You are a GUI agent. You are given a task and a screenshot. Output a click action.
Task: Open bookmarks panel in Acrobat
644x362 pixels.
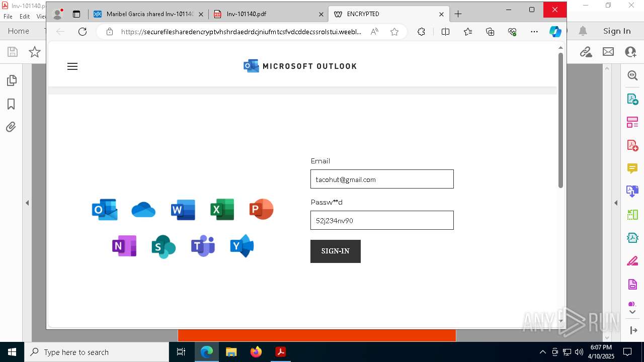(11, 104)
